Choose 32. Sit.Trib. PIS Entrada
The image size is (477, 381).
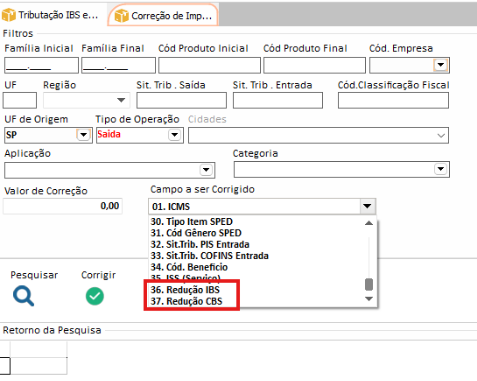point(200,244)
